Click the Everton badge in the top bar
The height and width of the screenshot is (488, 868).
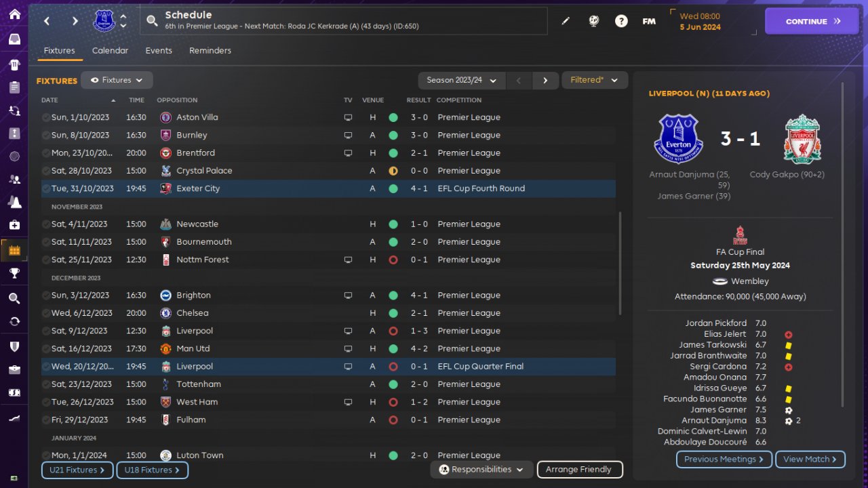click(x=104, y=21)
